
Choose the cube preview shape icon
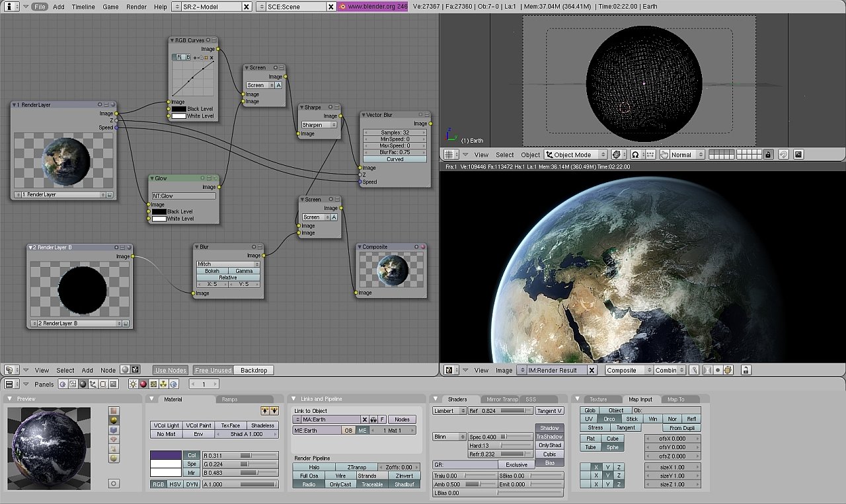pyautogui.click(x=114, y=429)
